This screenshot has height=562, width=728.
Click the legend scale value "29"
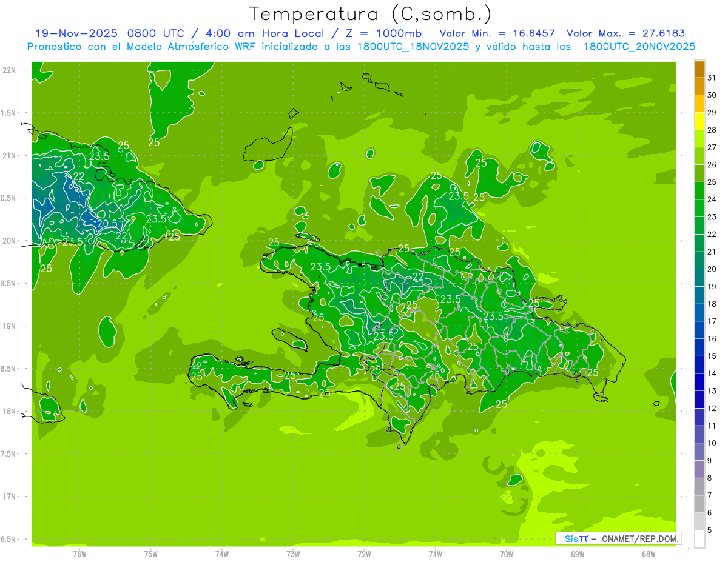712,112
